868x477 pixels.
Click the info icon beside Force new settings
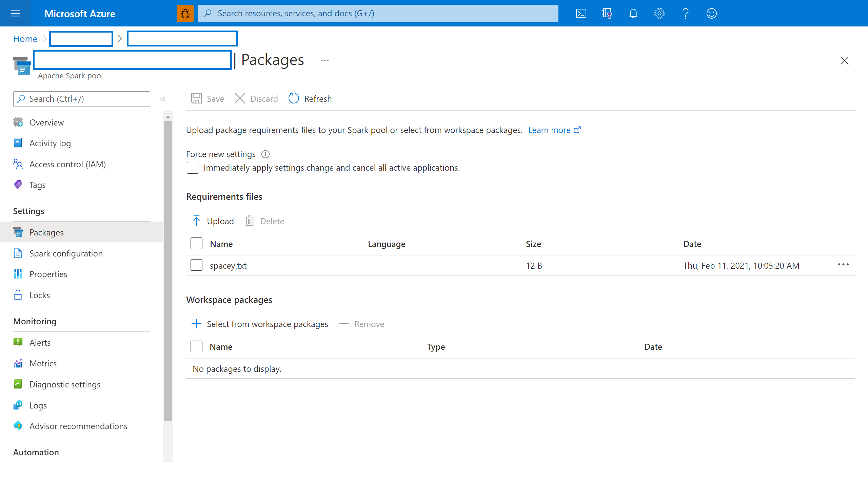tap(265, 154)
